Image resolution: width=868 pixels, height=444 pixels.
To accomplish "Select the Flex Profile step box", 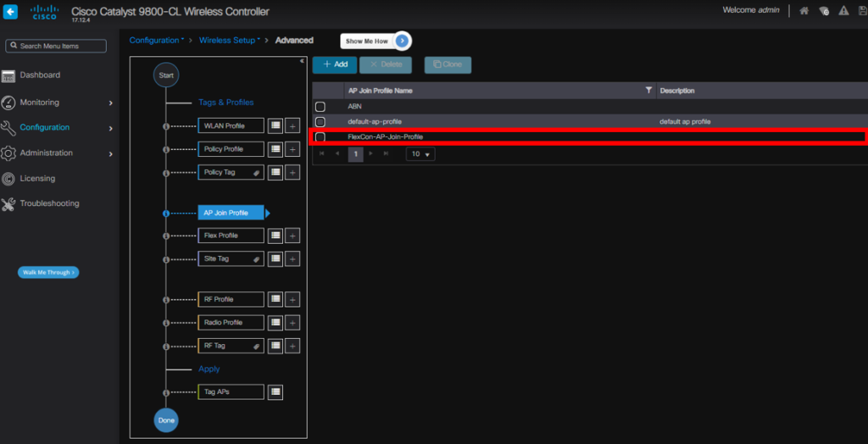I will (x=231, y=236).
